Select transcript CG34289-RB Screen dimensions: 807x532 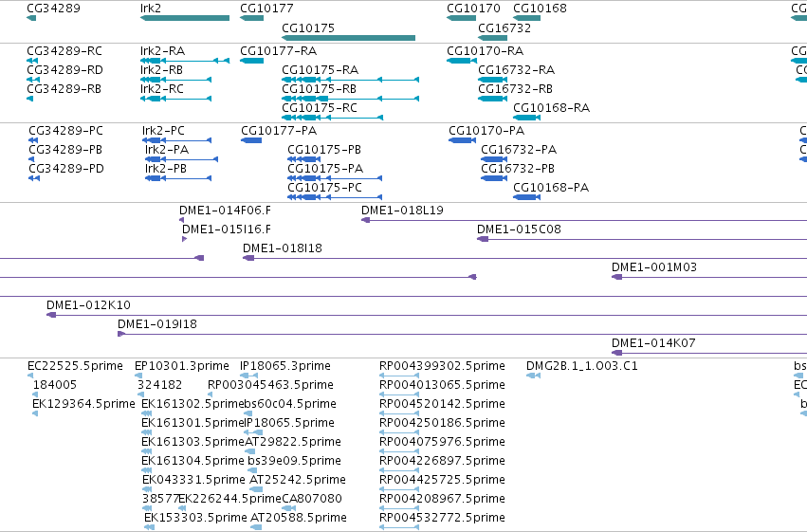(64, 89)
